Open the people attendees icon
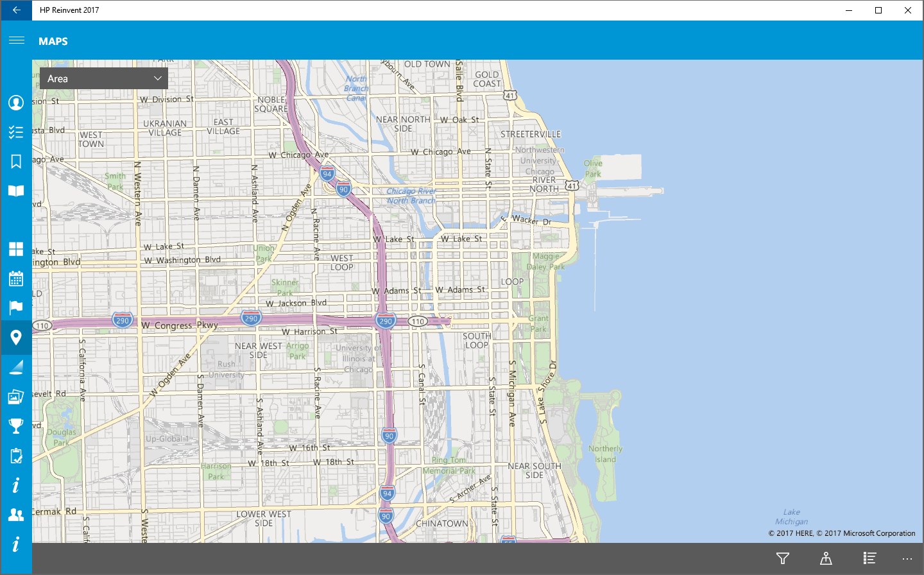This screenshot has width=924, height=575. [x=16, y=515]
